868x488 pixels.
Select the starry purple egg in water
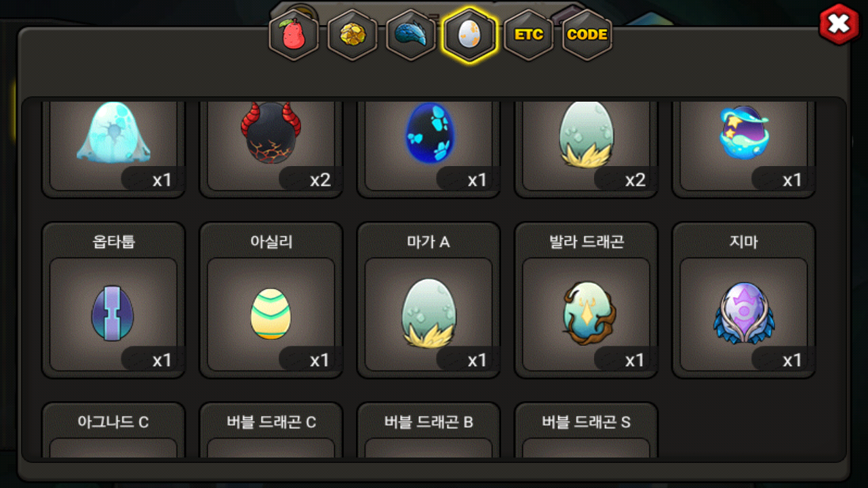(744, 148)
